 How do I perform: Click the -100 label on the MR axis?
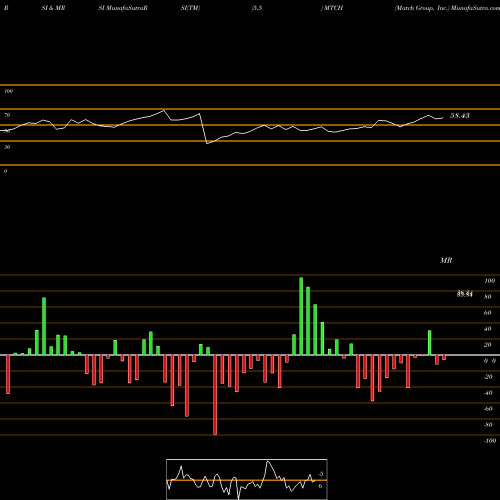coord(489,441)
